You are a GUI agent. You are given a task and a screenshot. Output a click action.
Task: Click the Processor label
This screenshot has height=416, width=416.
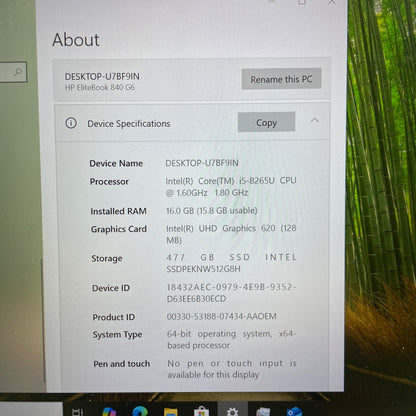pos(109,182)
